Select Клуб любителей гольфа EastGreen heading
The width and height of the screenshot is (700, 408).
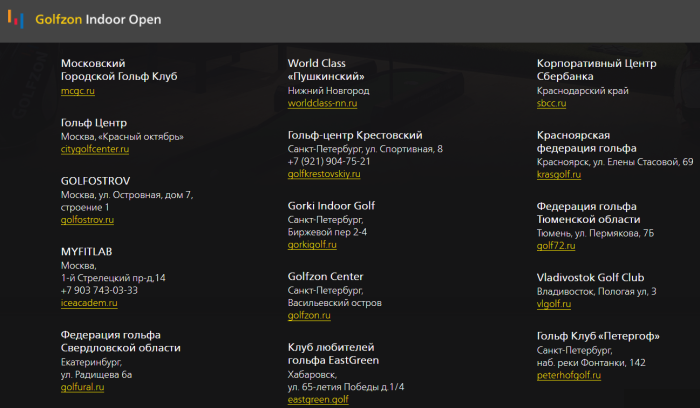click(333, 354)
